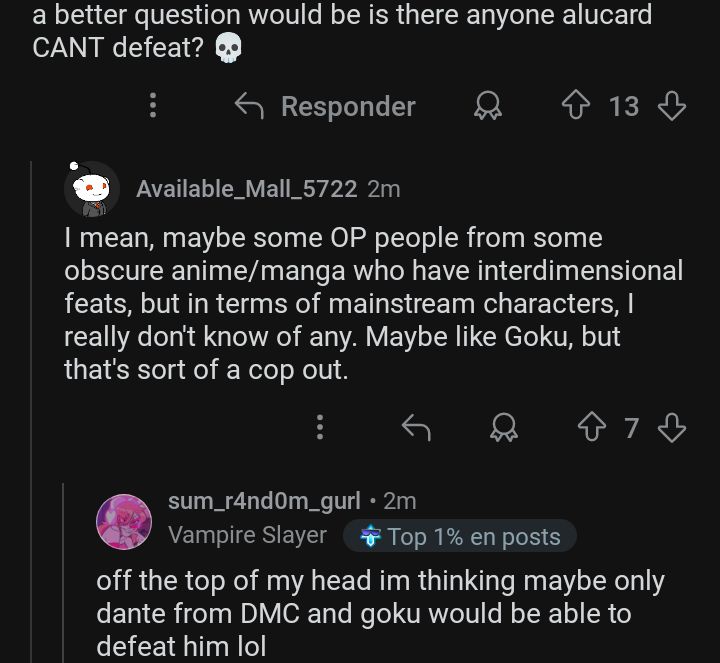This screenshot has height=663, width=720.
Task: Open sum_r4nd0m_gurl's avatar
Action: [x=124, y=521]
